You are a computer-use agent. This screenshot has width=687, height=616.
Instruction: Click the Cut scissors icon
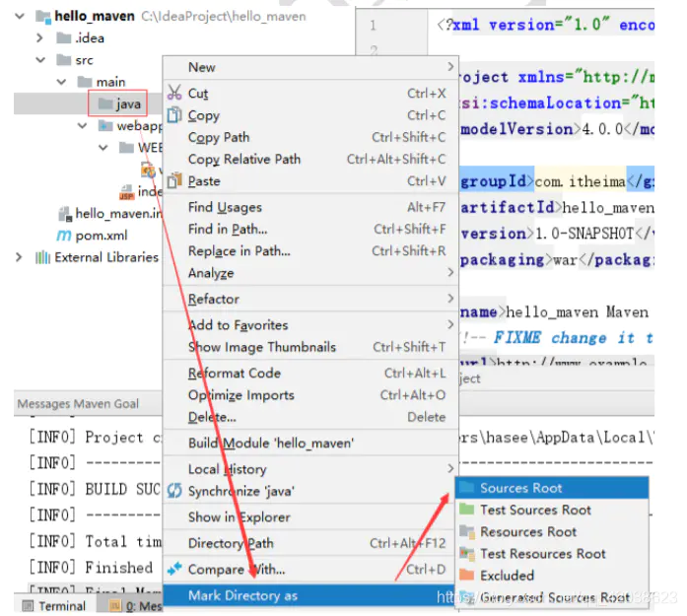tap(174, 93)
